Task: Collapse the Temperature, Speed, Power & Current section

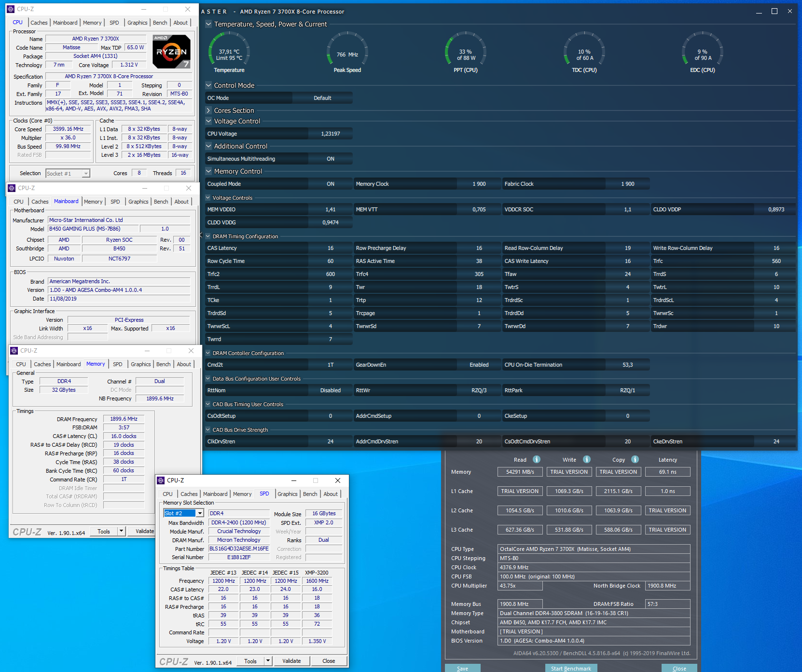Action: click(208, 24)
